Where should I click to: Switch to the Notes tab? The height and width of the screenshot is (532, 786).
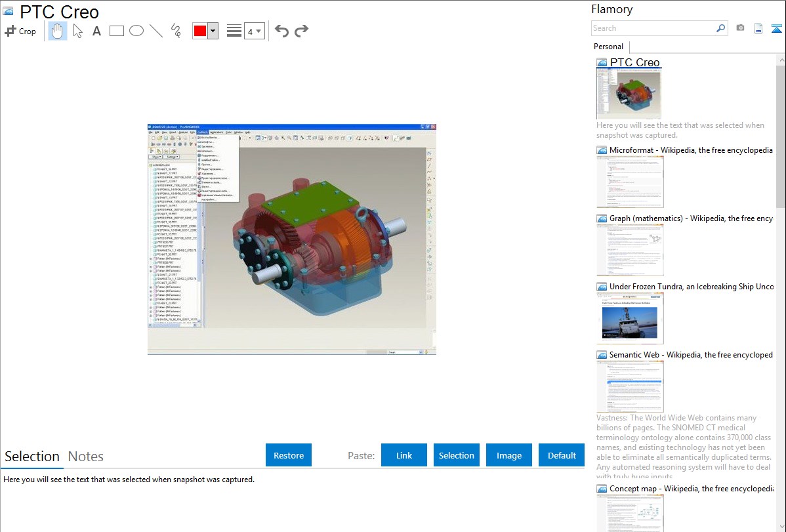click(86, 457)
